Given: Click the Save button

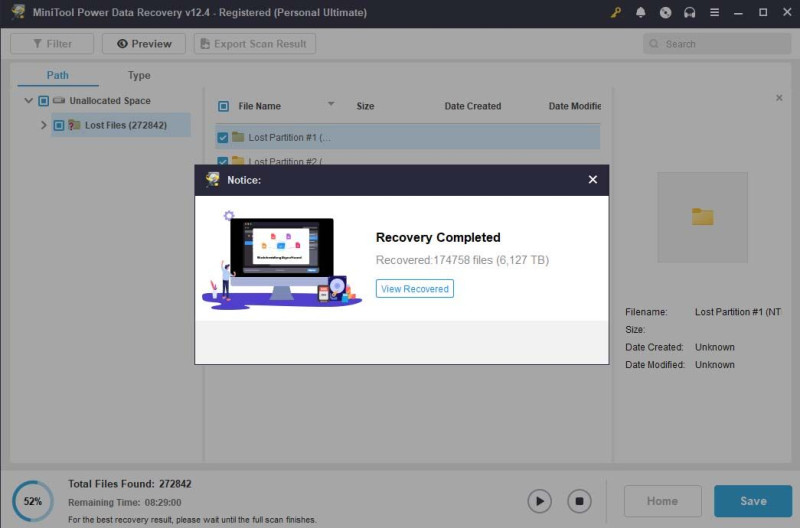Looking at the screenshot, I should (x=753, y=501).
